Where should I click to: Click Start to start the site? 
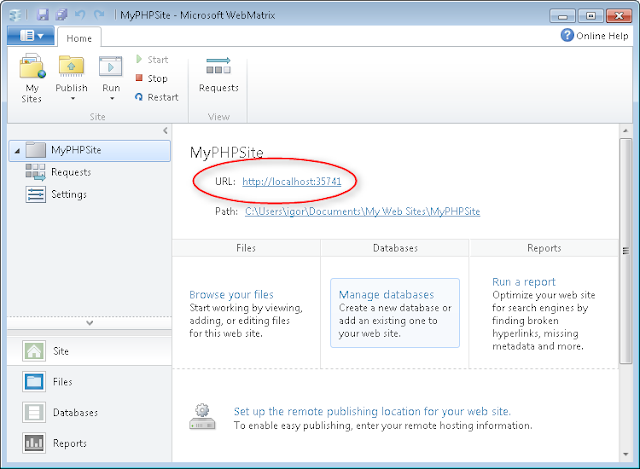pyautogui.click(x=152, y=60)
